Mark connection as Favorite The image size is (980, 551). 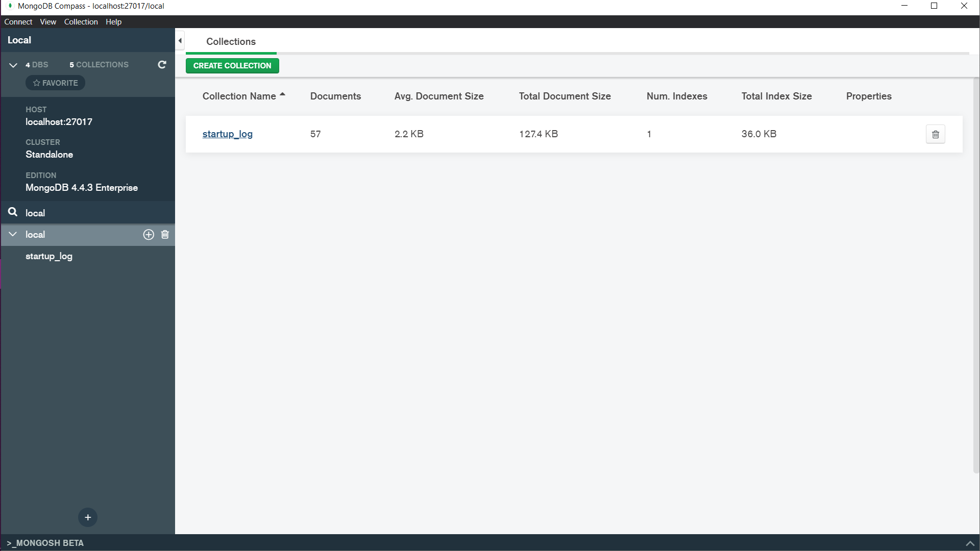(55, 83)
